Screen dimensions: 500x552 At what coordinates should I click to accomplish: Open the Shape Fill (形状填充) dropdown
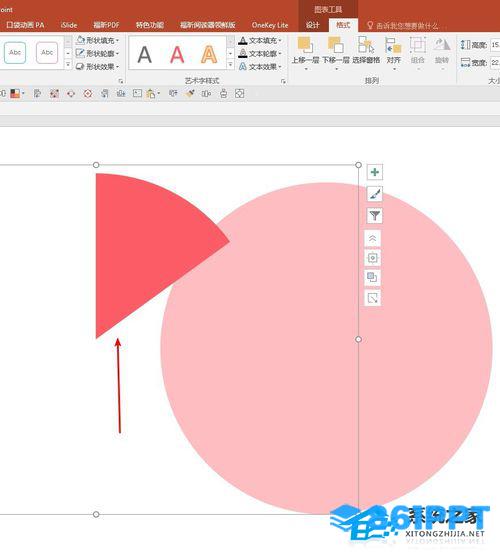(x=98, y=40)
